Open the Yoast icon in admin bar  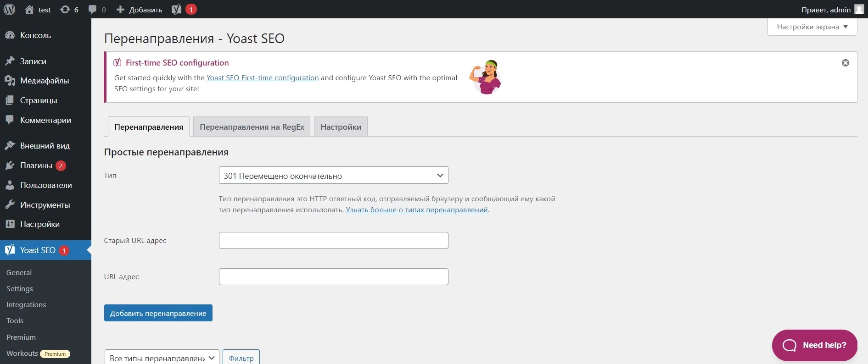click(x=176, y=10)
